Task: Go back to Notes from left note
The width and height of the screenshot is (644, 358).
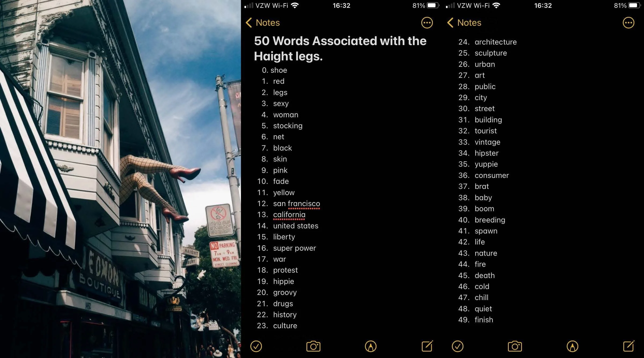Action: click(x=263, y=23)
